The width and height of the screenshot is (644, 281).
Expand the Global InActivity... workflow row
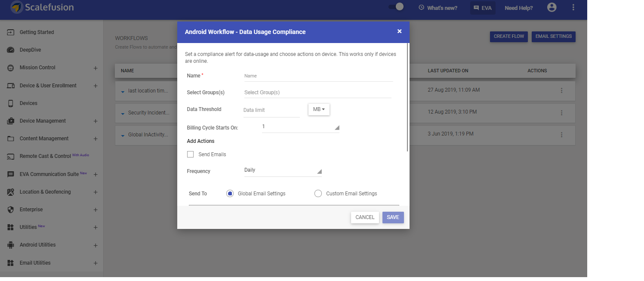(123, 135)
